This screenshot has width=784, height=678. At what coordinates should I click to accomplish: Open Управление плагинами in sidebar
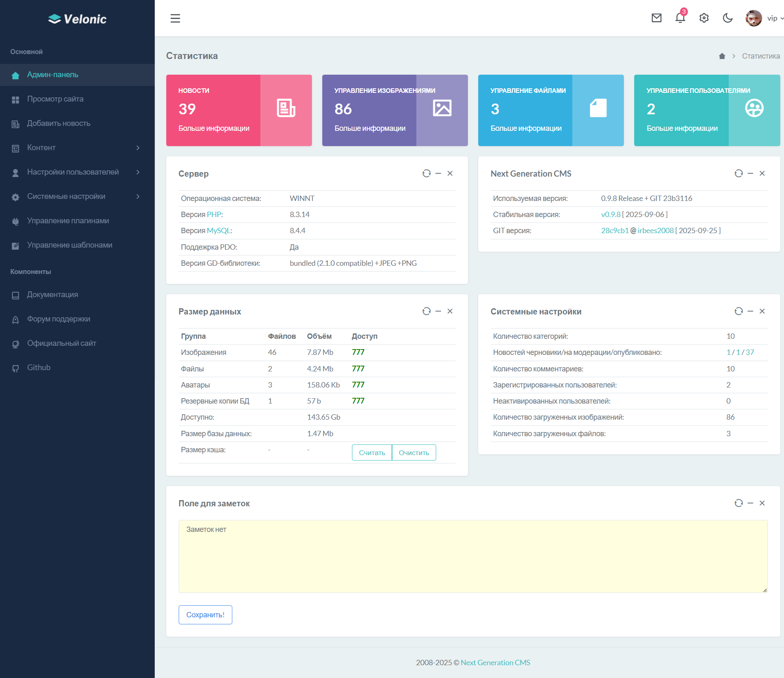tap(68, 221)
